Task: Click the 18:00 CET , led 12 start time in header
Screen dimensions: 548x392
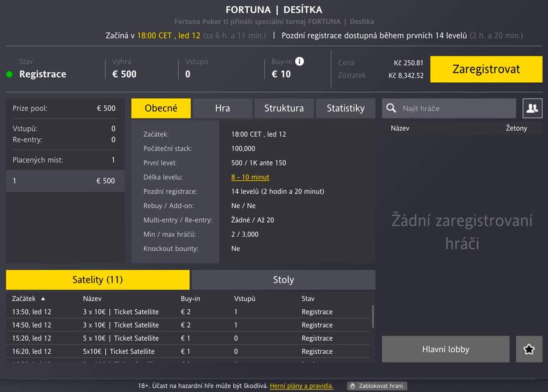Action: pyautogui.click(x=169, y=36)
